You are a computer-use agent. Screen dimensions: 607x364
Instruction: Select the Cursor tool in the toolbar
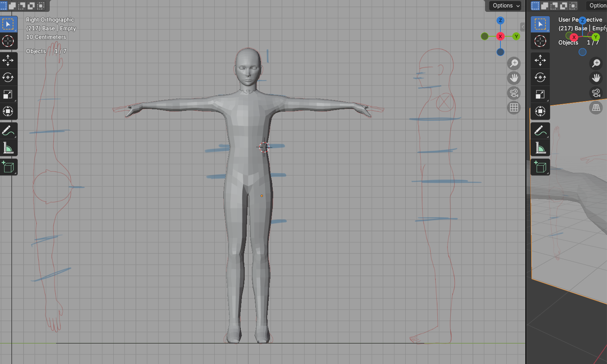[x=8, y=41]
